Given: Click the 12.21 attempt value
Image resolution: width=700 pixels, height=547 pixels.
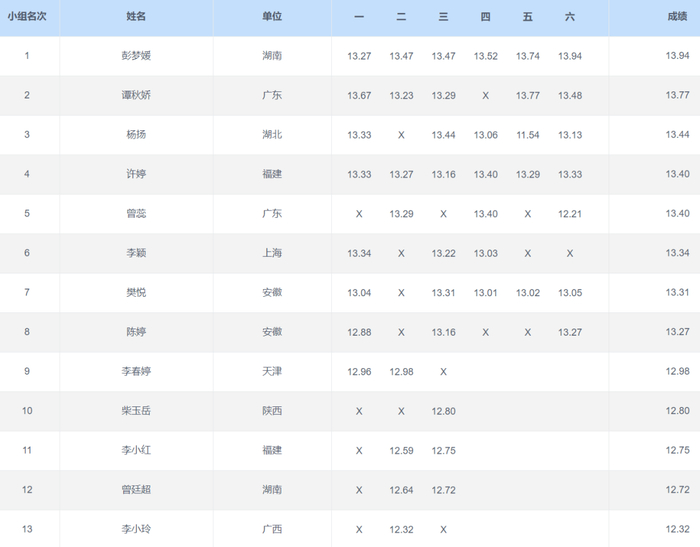Looking at the screenshot, I should (570, 214).
